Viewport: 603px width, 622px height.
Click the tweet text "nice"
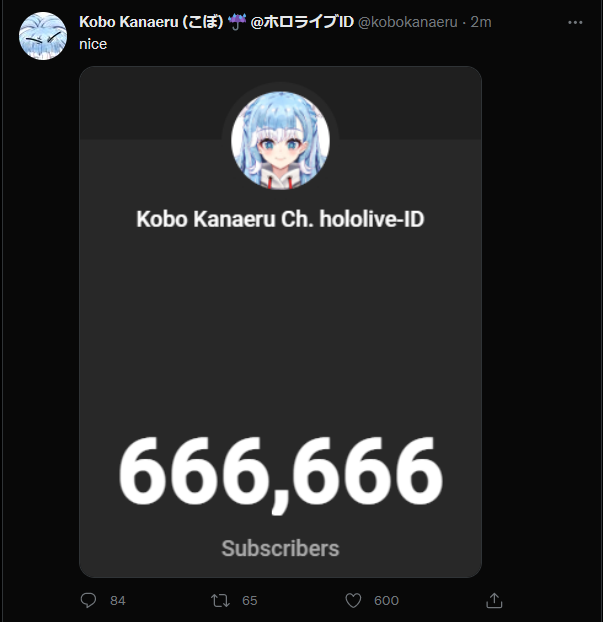click(93, 44)
